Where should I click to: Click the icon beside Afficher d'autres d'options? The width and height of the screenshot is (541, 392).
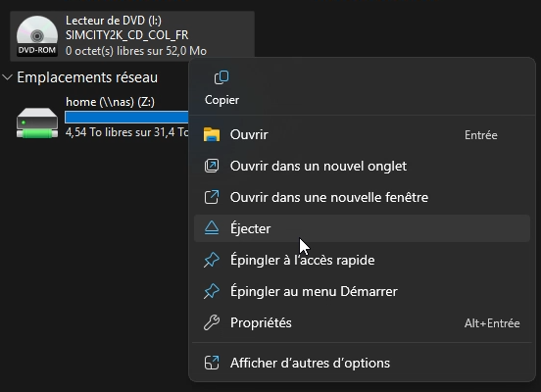[212, 363]
